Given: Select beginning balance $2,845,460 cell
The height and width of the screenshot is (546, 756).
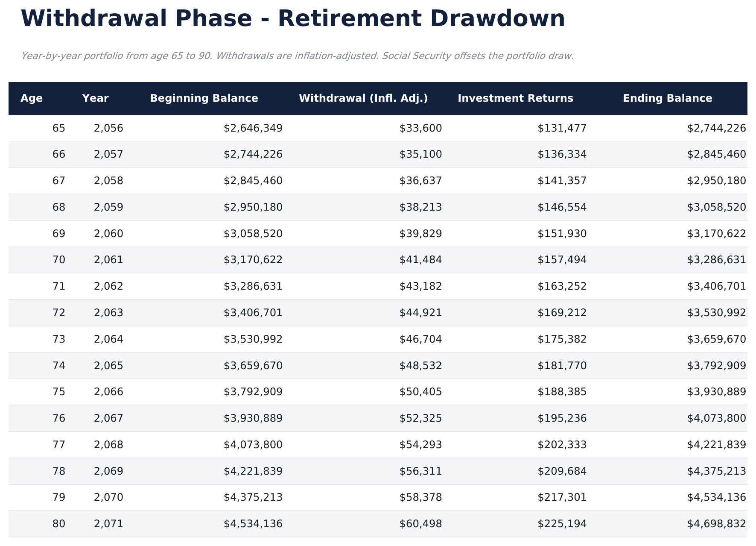Looking at the screenshot, I should [253, 181].
